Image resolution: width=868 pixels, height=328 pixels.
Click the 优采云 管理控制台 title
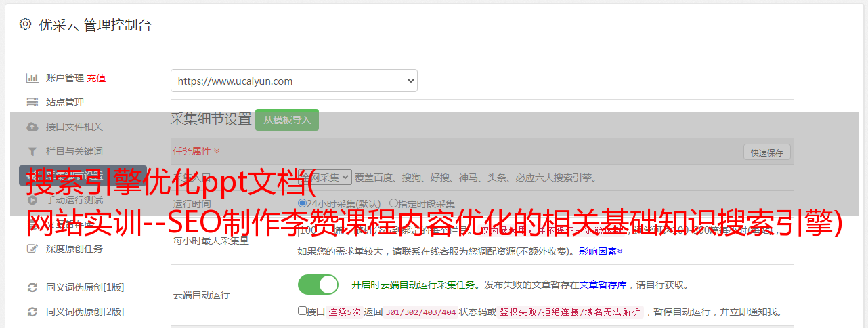pos(95,25)
